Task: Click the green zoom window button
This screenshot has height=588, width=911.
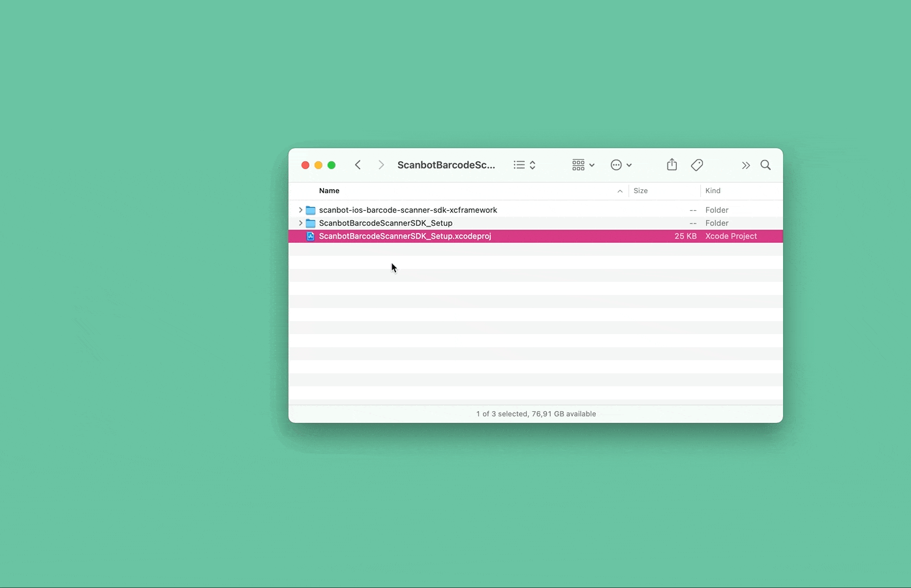Action: click(x=332, y=165)
